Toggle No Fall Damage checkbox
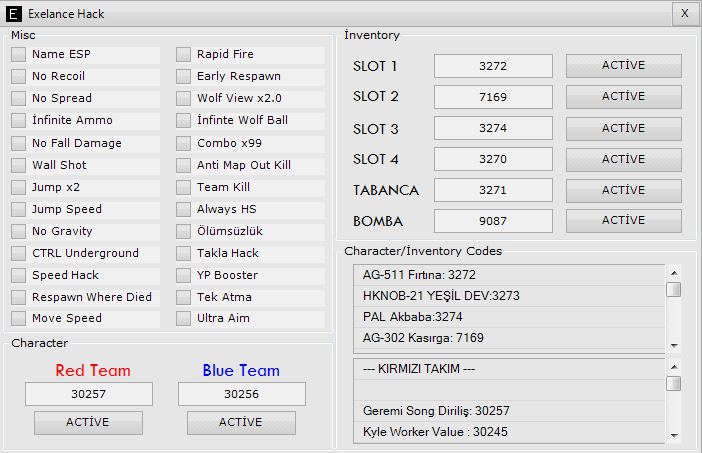Viewport: 702px width, 453px height. [x=18, y=143]
